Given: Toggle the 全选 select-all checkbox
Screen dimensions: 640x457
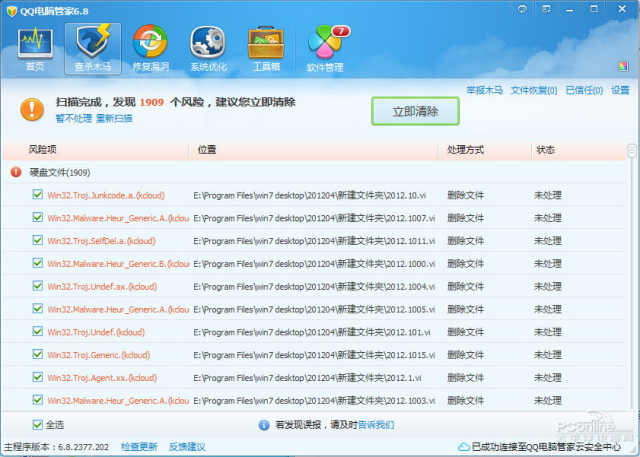Looking at the screenshot, I should (x=38, y=424).
